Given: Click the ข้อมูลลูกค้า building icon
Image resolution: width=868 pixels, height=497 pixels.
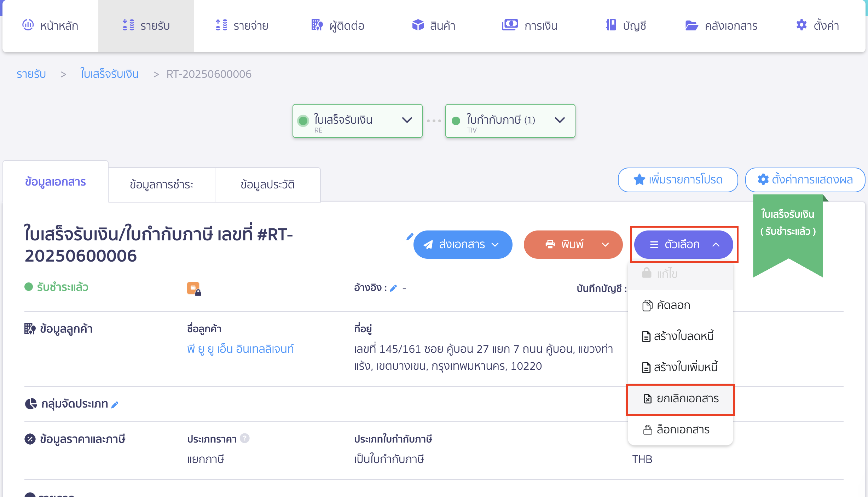Looking at the screenshot, I should pos(30,329).
